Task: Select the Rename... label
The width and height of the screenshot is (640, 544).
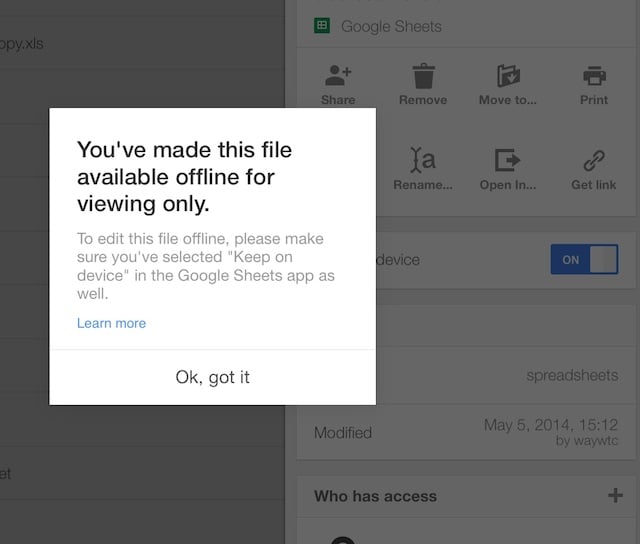Action: click(x=423, y=185)
